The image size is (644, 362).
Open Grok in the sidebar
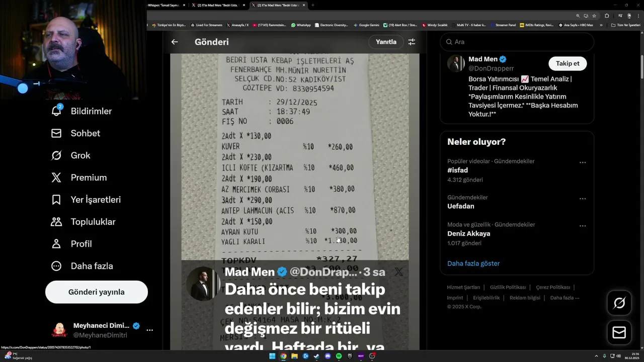click(56, 155)
